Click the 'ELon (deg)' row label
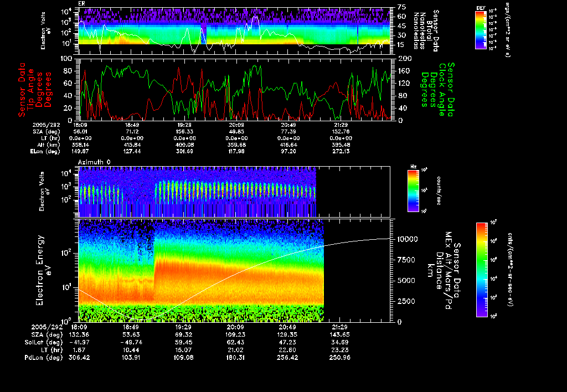Image resolution: width=567 pixels, height=392 pixels. 45,152
